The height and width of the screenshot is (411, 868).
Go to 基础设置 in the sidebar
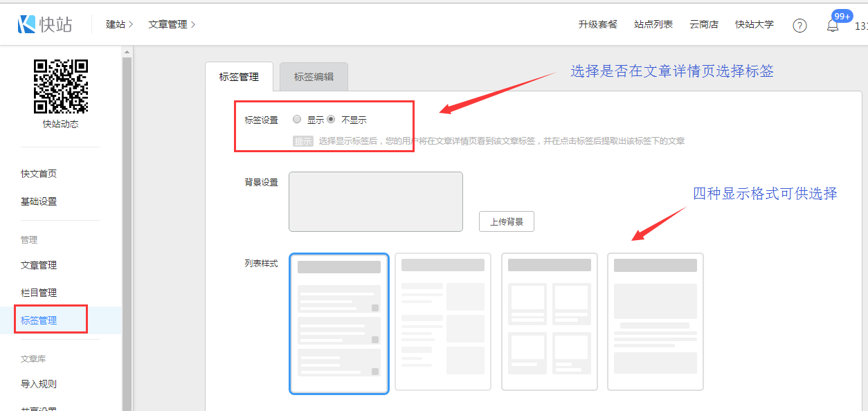39,201
